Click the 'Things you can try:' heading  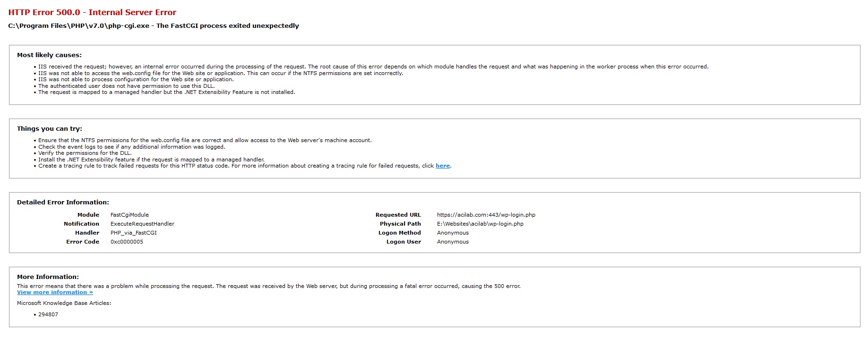click(50, 129)
